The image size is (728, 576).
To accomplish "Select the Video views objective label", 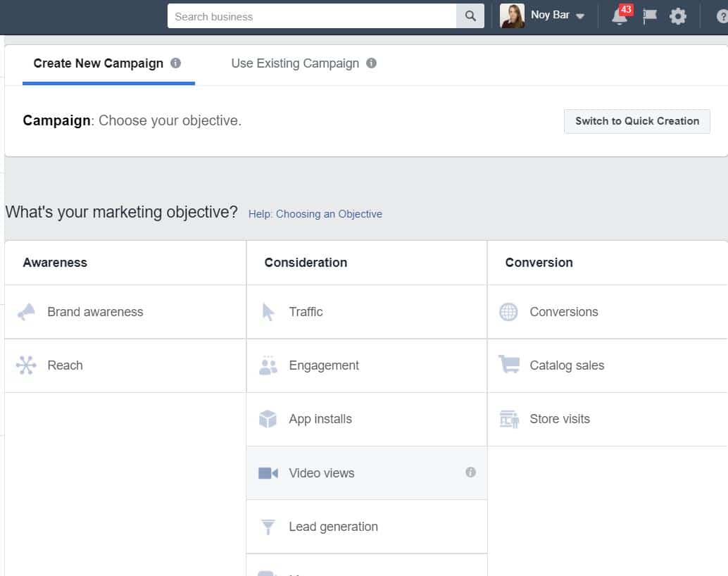I will tap(322, 473).
